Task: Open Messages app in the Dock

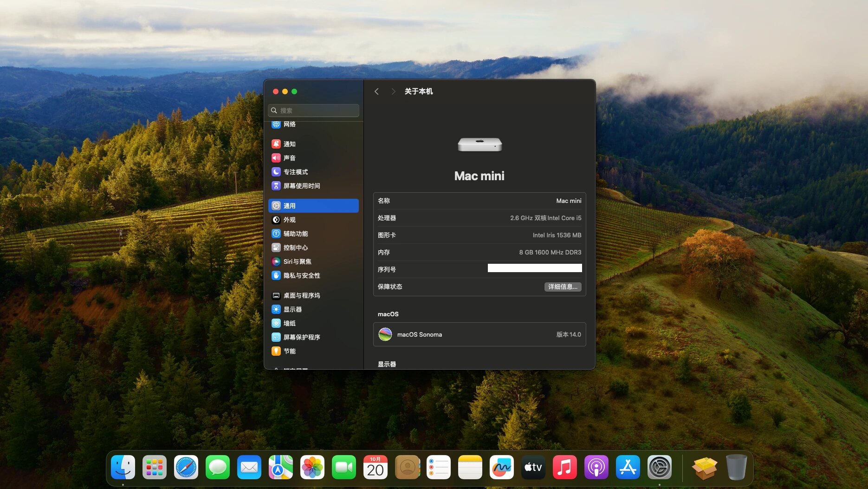Action: pyautogui.click(x=218, y=467)
